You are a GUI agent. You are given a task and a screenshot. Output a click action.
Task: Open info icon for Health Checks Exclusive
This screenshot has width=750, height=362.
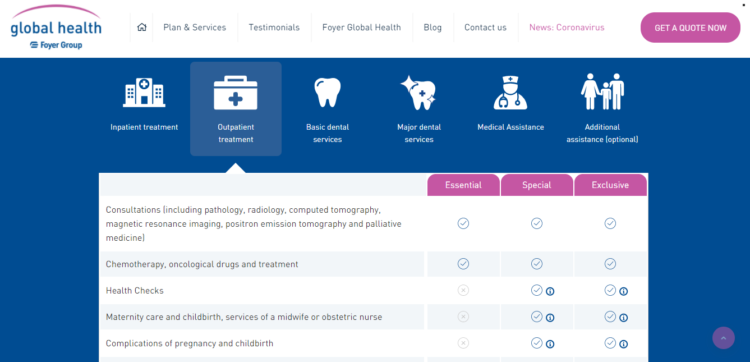click(x=623, y=291)
